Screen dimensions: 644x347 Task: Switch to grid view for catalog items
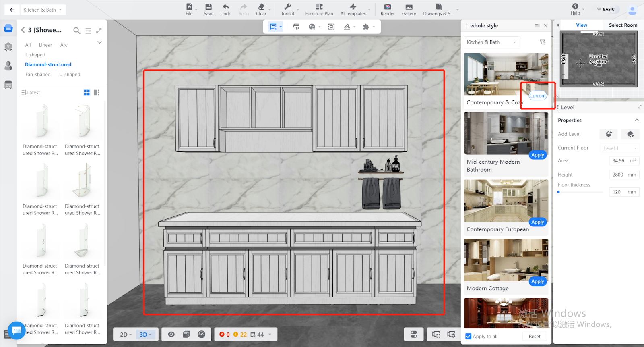click(87, 93)
